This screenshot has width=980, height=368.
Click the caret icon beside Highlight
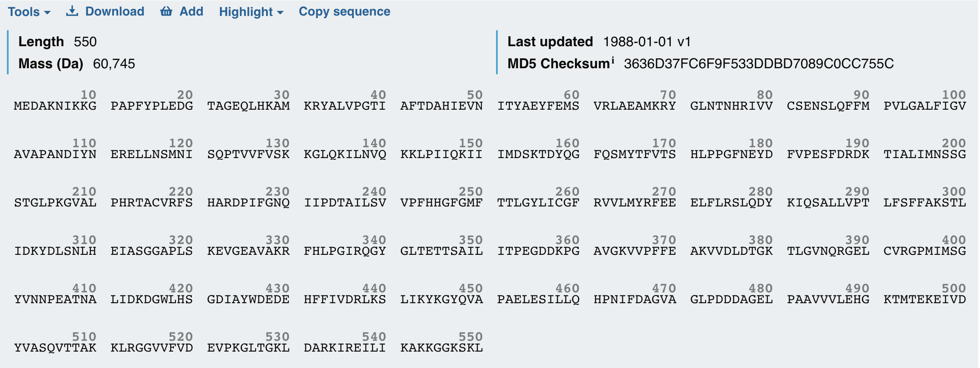point(280,13)
